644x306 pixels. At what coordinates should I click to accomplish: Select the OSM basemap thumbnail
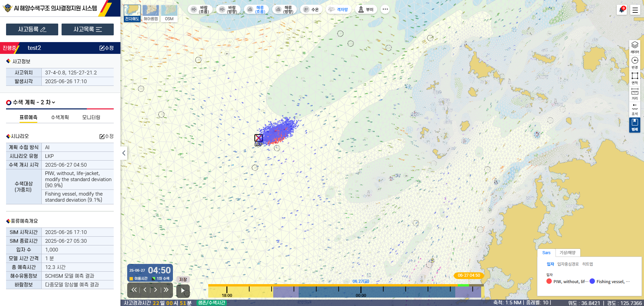coord(169,13)
